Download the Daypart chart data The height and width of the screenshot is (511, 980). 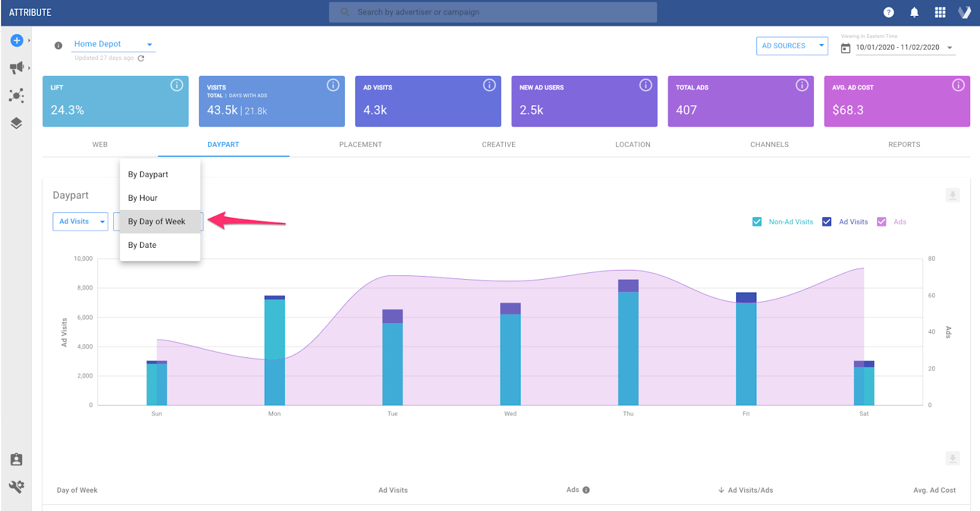(952, 195)
